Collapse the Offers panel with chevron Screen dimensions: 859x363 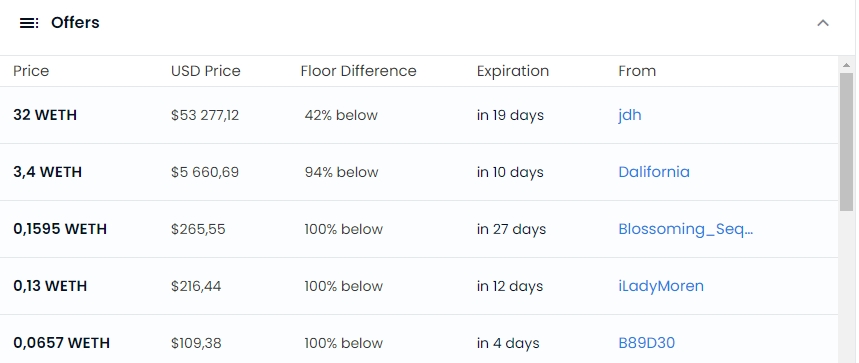pos(823,23)
